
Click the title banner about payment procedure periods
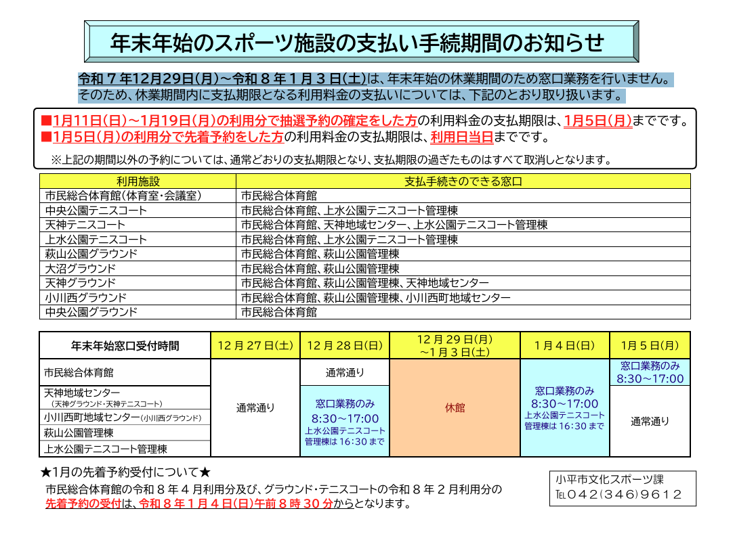tap(360, 43)
